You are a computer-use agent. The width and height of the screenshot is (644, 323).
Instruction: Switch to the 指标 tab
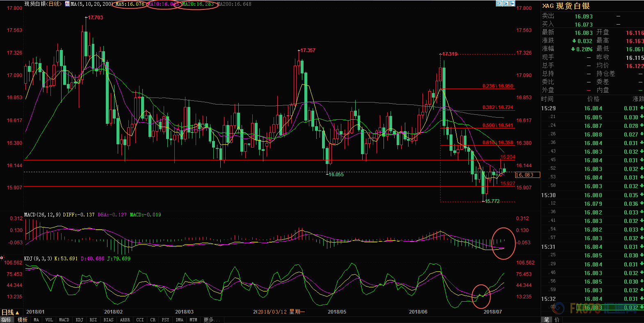(x=6, y=320)
